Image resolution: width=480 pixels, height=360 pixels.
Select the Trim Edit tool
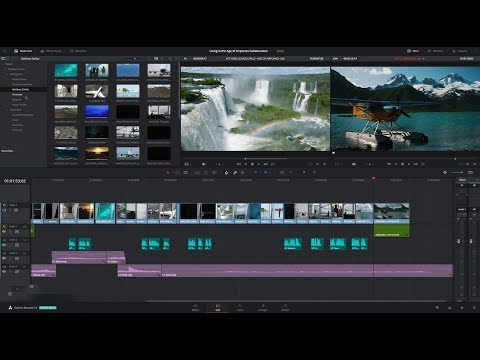(x=177, y=172)
